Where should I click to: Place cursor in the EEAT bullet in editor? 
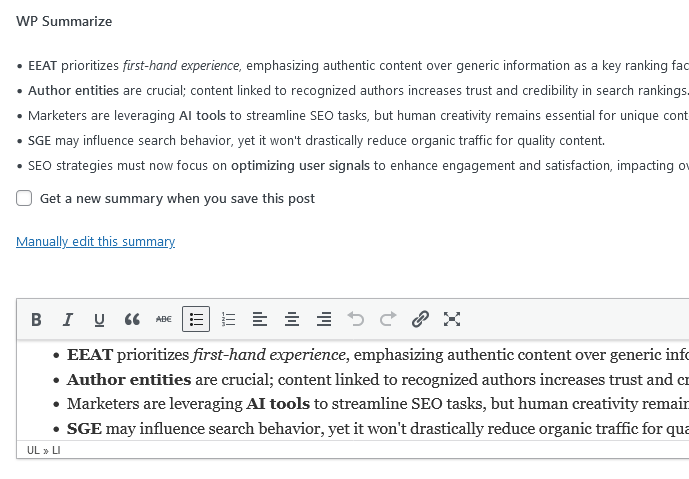click(378, 355)
